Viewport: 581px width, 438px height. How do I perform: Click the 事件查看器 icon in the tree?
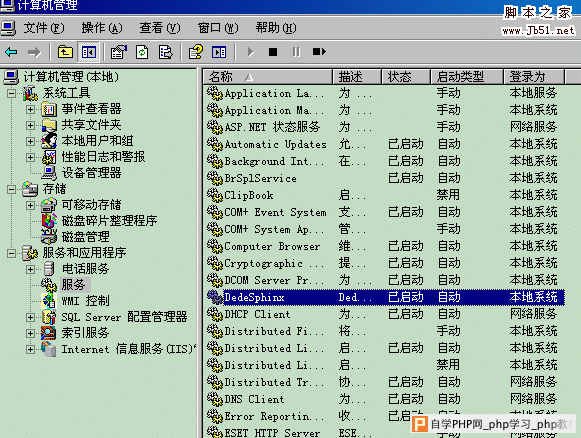pyautogui.click(x=49, y=109)
